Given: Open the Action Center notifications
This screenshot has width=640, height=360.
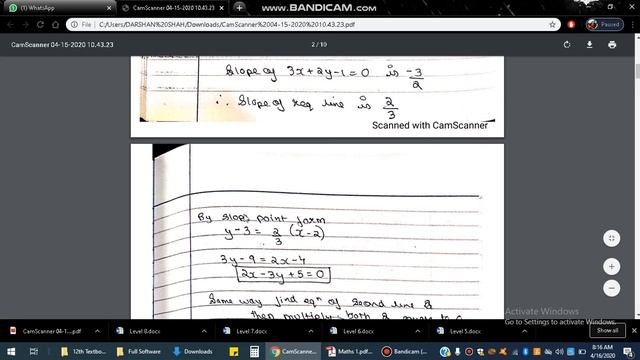Looking at the screenshot, I should (x=628, y=351).
